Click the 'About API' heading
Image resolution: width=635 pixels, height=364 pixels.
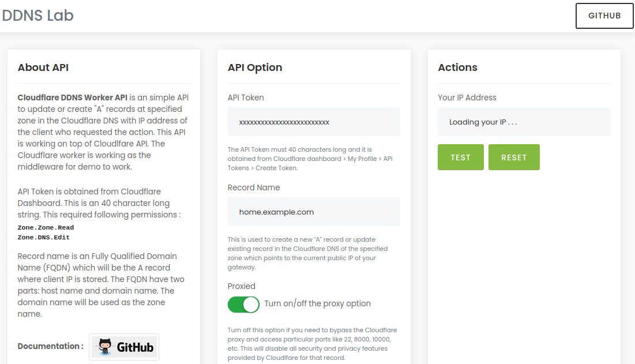pyautogui.click(x=43, y=67)
